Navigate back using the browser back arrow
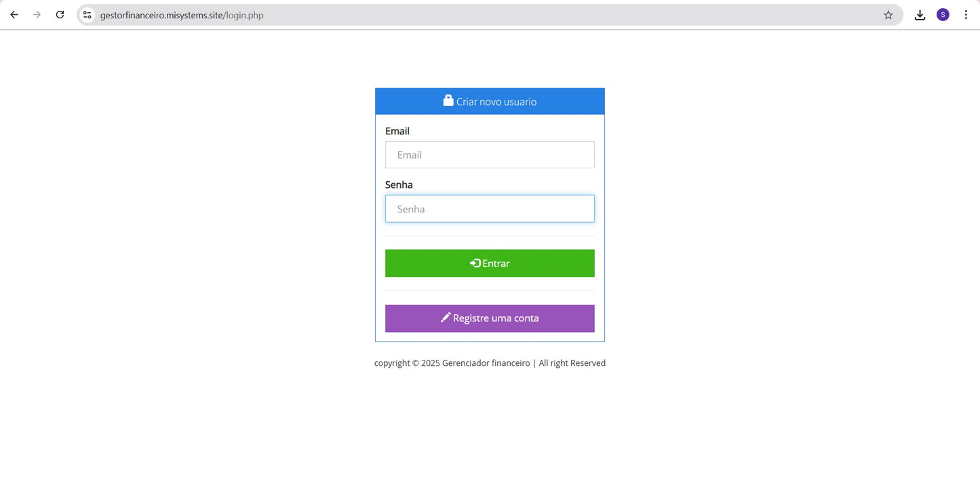 [x=14, y=14]
